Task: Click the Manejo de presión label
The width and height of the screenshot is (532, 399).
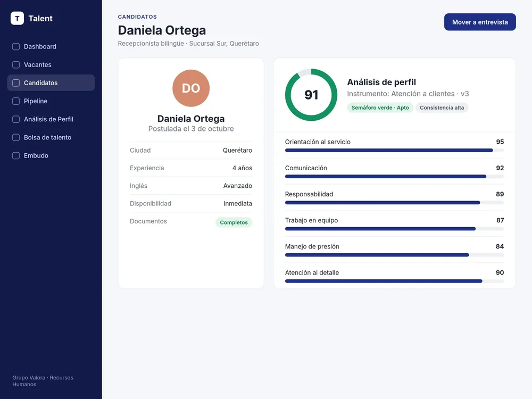Action: pyautogui.click(x=312, y=246)
